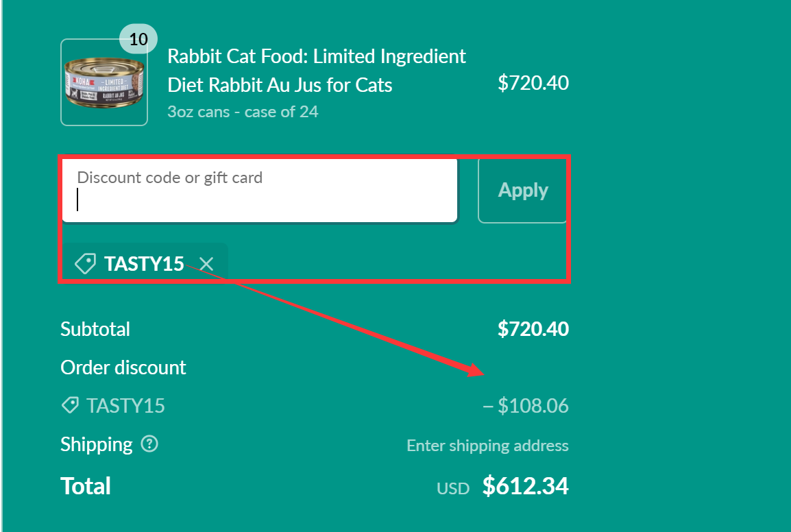Click the 3oz cans case of 24 text
The height and width of the screenshot is (532, 791).
pyautogui.click(x=243, y=111)
